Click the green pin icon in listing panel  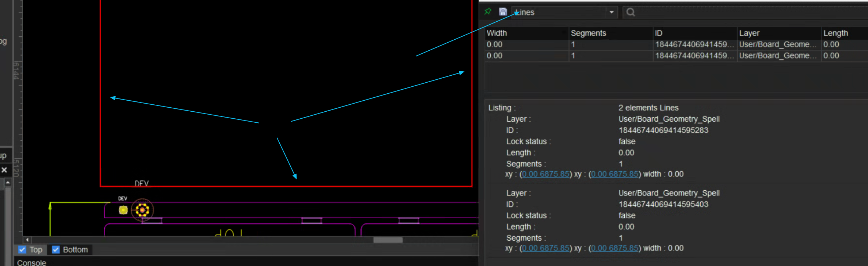tap(488, 12)
